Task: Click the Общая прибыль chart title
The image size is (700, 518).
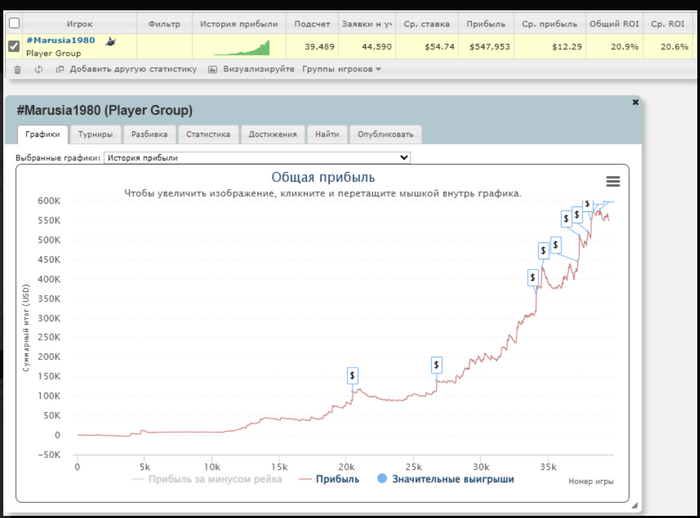Action: point(323,177)
